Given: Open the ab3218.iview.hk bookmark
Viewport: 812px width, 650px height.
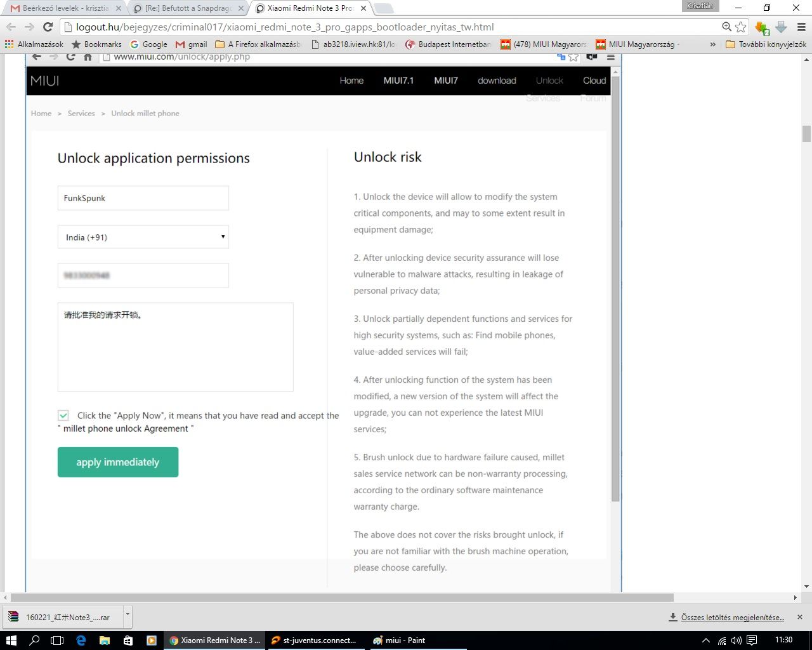Looking at the screenshot, I should point(354,44).
